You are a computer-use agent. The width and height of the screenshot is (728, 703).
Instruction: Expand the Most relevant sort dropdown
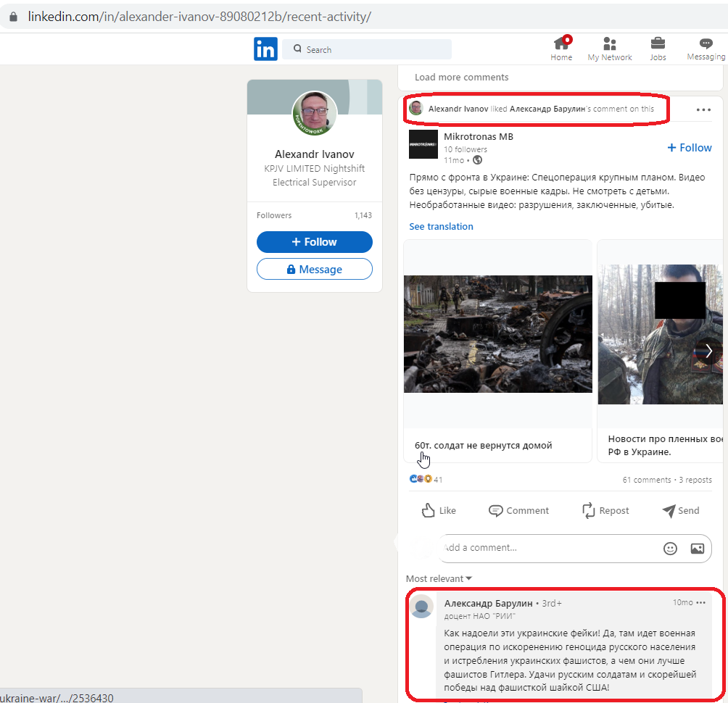[x=439, y=578]
